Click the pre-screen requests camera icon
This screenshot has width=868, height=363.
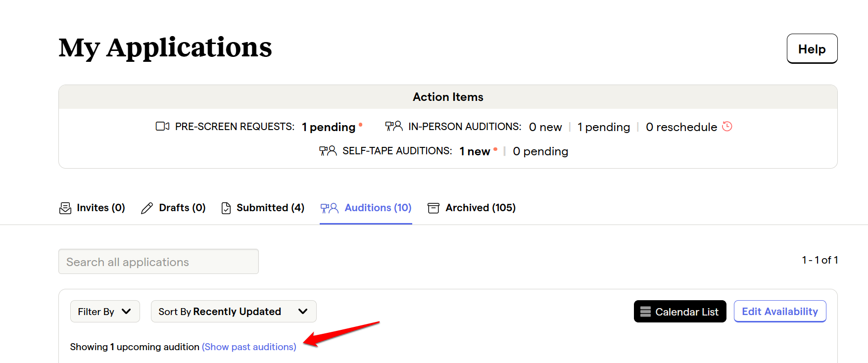pyautogui.click(x=163, y=126)
